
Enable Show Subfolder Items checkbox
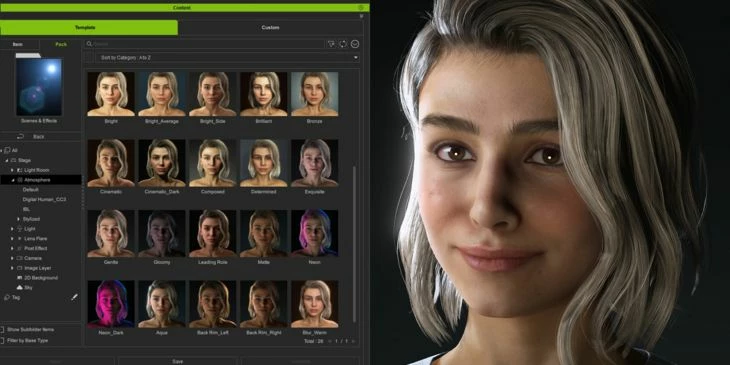click(2, 330)
